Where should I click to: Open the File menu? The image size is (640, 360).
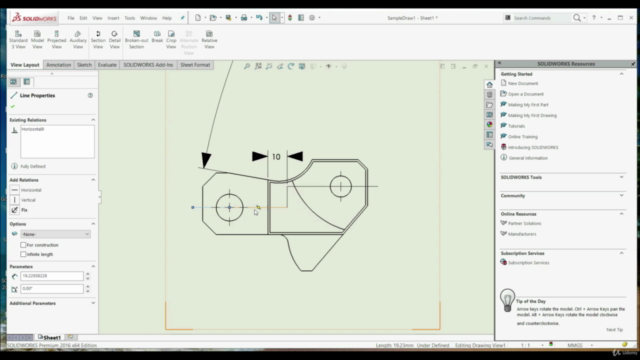(71, 18)
